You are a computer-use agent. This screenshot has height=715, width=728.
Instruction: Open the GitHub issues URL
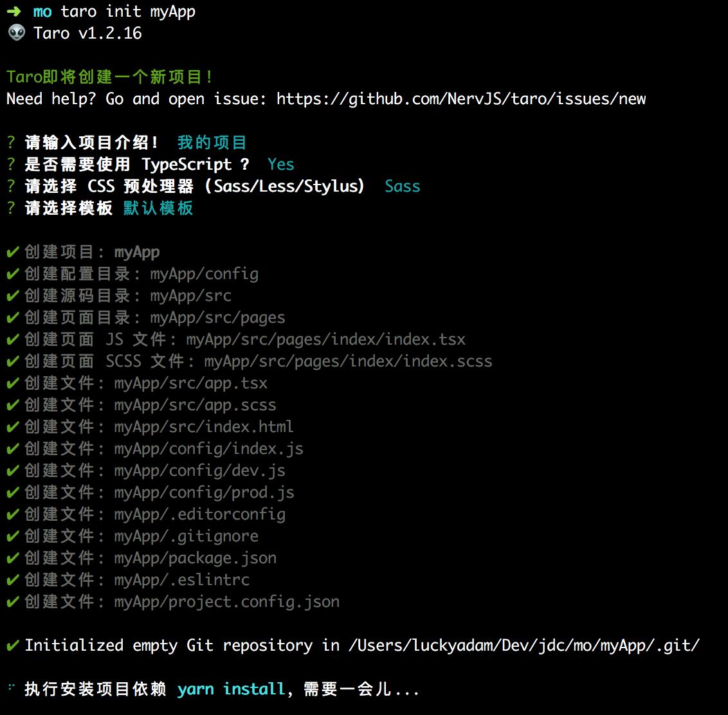click(x=461, y=98)
